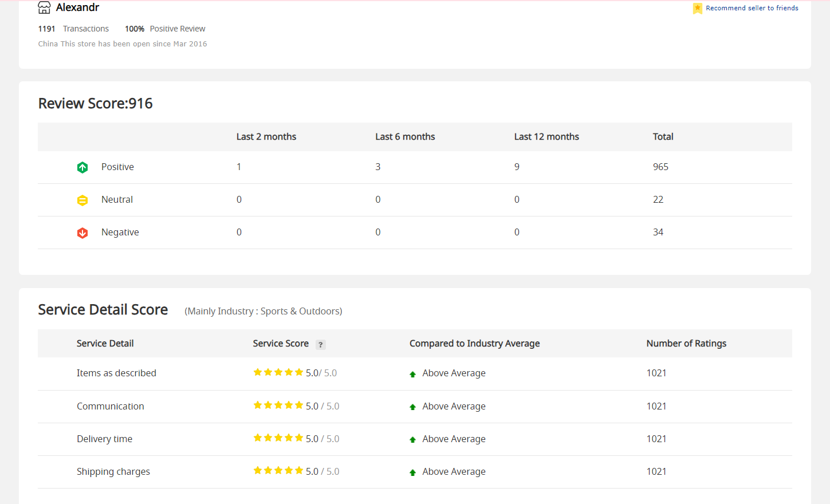The height and width of the screenshot is (504, 830).
Task: Click the star rating for Communication
Action: point(278,405)
